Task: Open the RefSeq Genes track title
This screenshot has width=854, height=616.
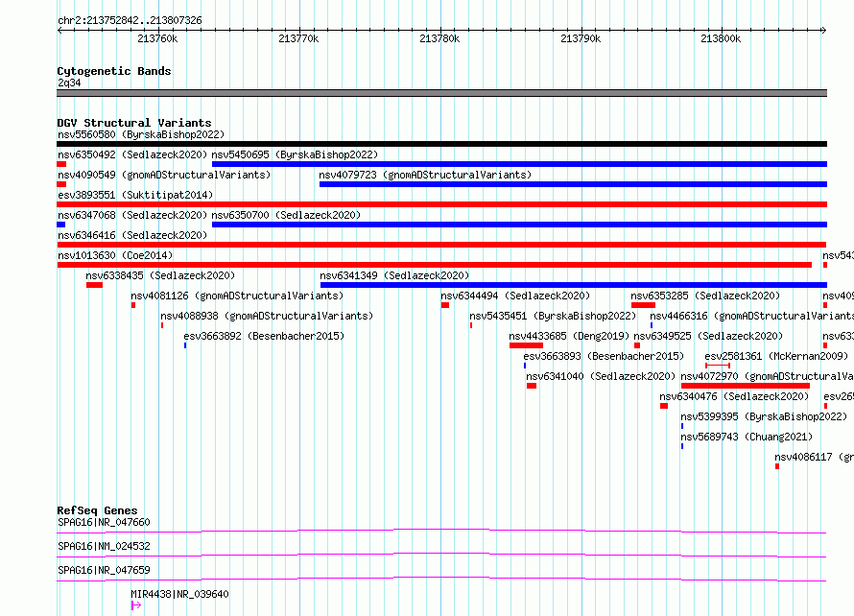Action: [97, 510]
